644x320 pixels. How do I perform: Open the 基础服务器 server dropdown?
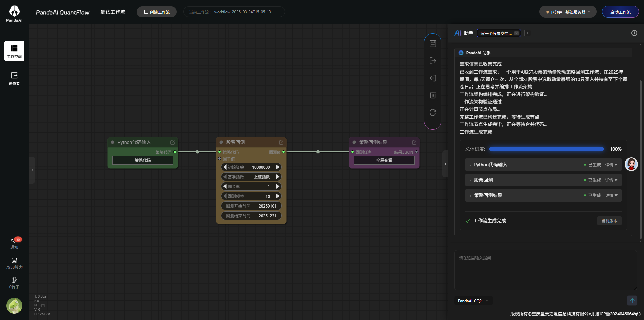(568, 12)
